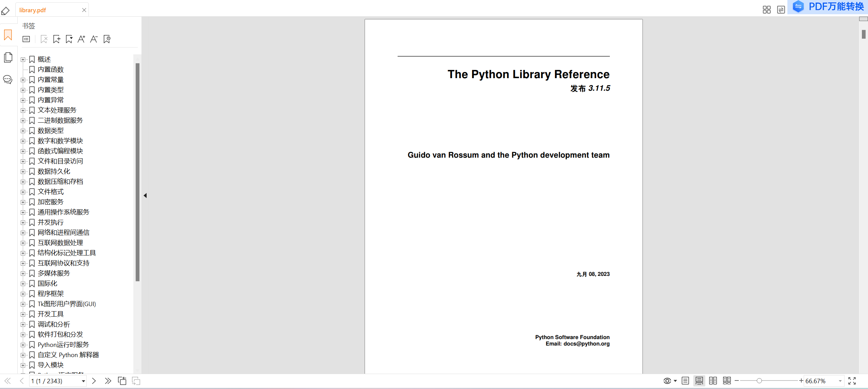Switch to single page view mode
The image size is (868, 389).
pyautogui.click(x=685, y=381)
